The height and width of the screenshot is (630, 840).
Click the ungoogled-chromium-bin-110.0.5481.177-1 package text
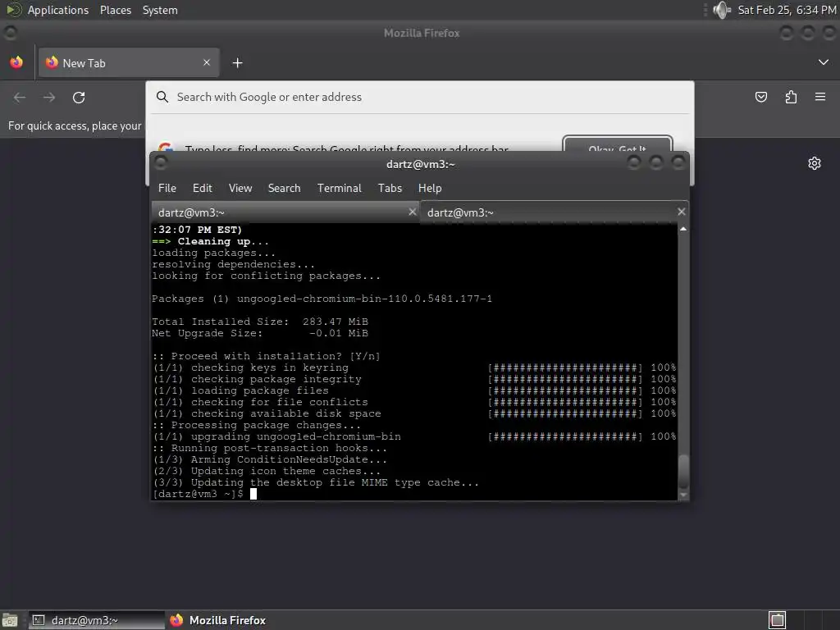coord(364,299)
